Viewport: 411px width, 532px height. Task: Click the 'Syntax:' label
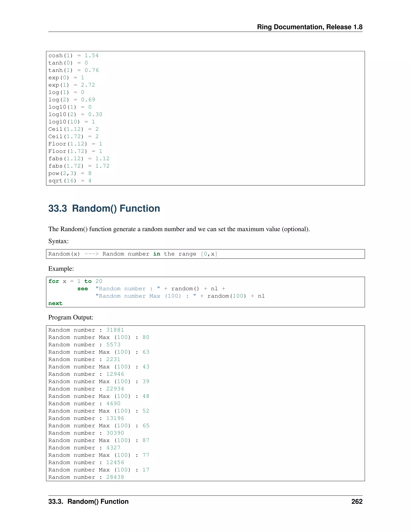(x=58, y=241)
